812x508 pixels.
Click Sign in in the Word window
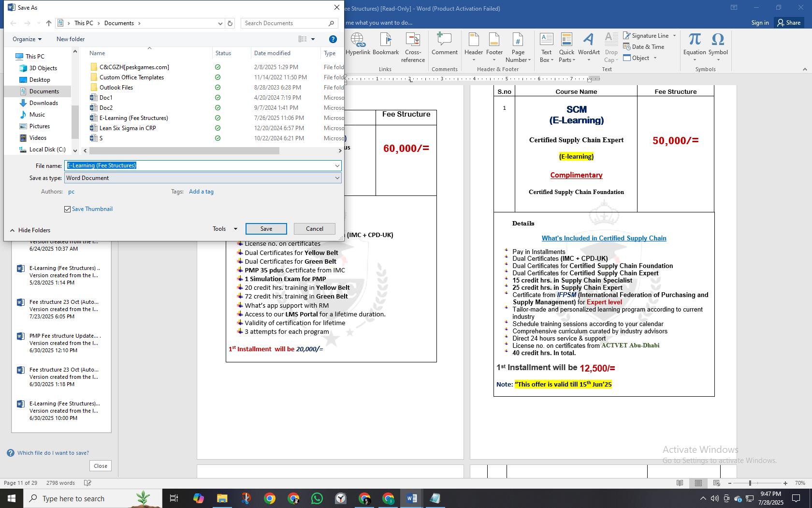(x=760, y=23)
